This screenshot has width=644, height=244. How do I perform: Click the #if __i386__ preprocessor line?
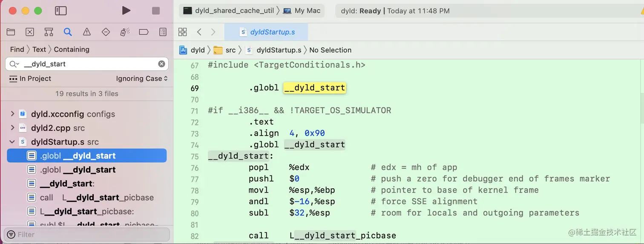click(299, 111)
